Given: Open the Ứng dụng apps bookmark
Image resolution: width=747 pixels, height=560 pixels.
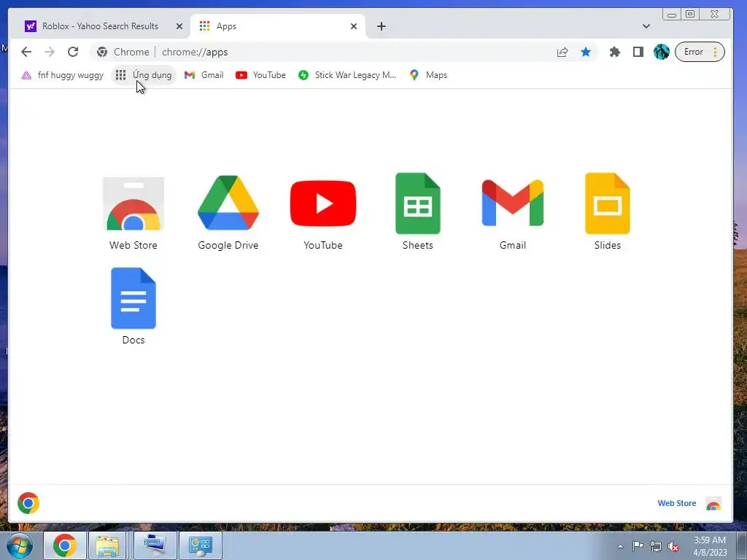Looking at the screenshot, I should pos(144,75).
